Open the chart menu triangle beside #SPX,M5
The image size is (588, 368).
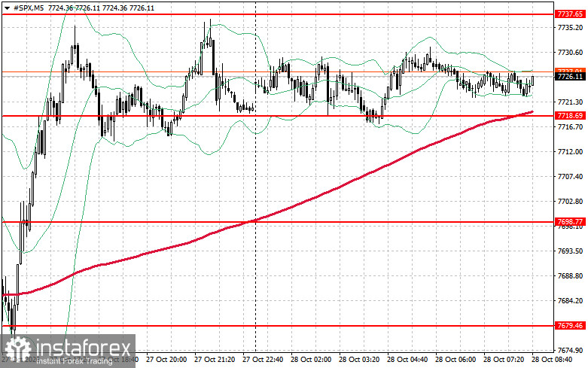pyautogui.click(x=7, y=8)
